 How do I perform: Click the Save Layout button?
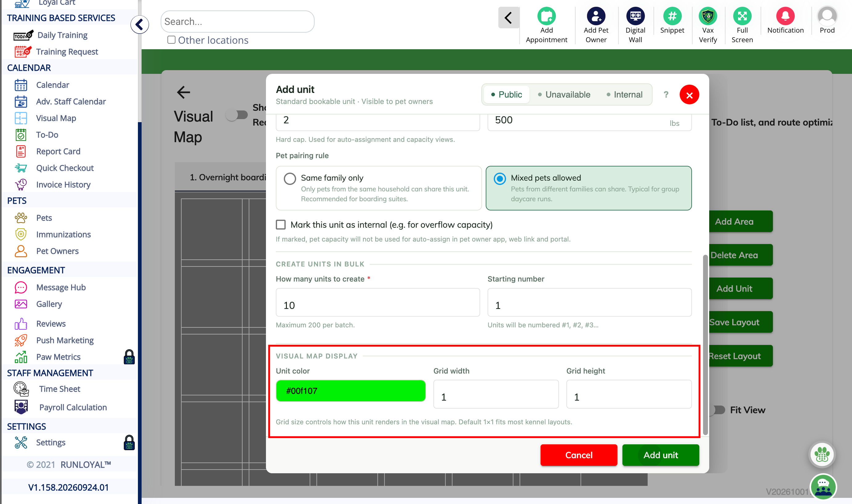click(x=741, y=322)
